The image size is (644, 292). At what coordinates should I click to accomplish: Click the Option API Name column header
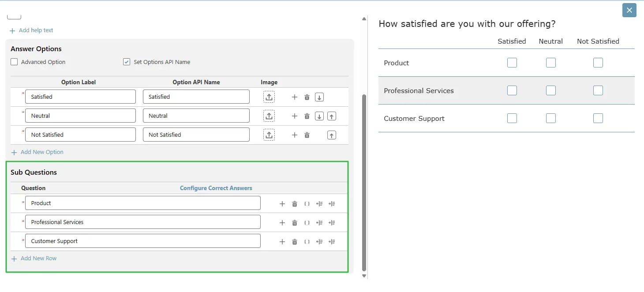196,82
